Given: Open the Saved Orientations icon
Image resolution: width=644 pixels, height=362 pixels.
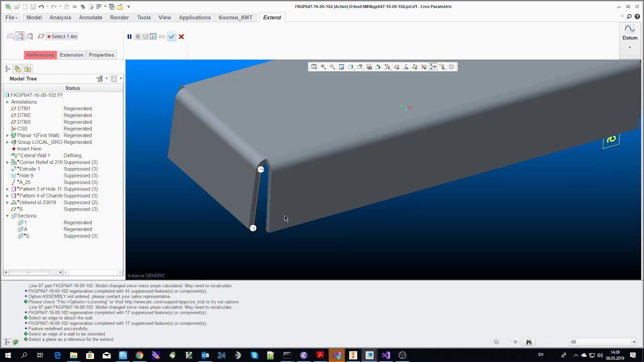Looking at the screenshot, I should 360,67.
